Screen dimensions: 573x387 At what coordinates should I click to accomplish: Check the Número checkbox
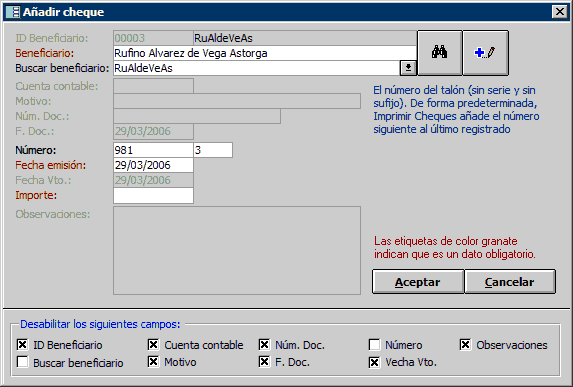(x=375, y=344)
